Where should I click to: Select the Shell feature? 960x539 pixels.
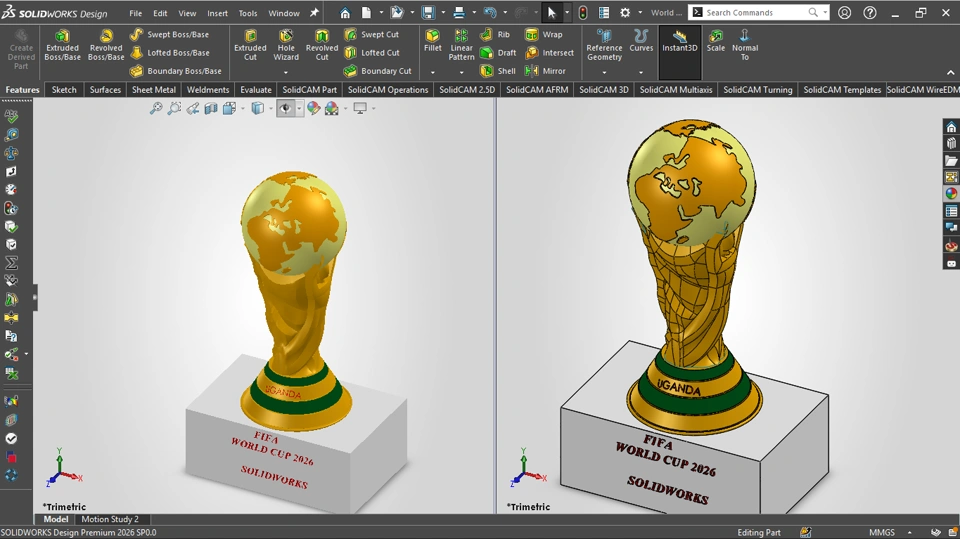pos(498,71)
